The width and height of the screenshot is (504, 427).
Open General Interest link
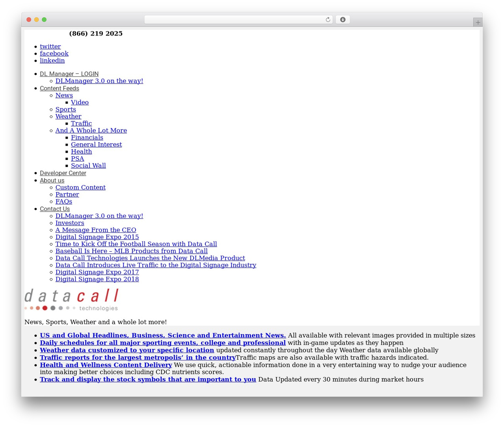96,145
